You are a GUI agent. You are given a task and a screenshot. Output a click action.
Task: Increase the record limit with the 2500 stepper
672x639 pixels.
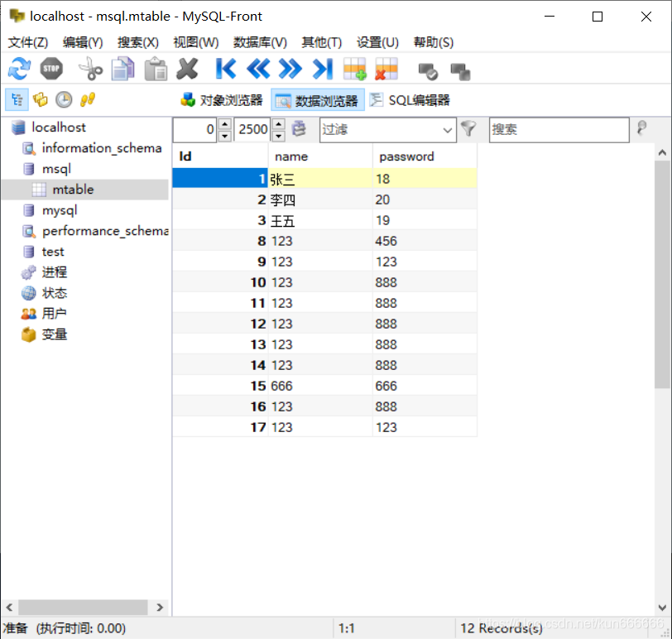tap(279, 125)
